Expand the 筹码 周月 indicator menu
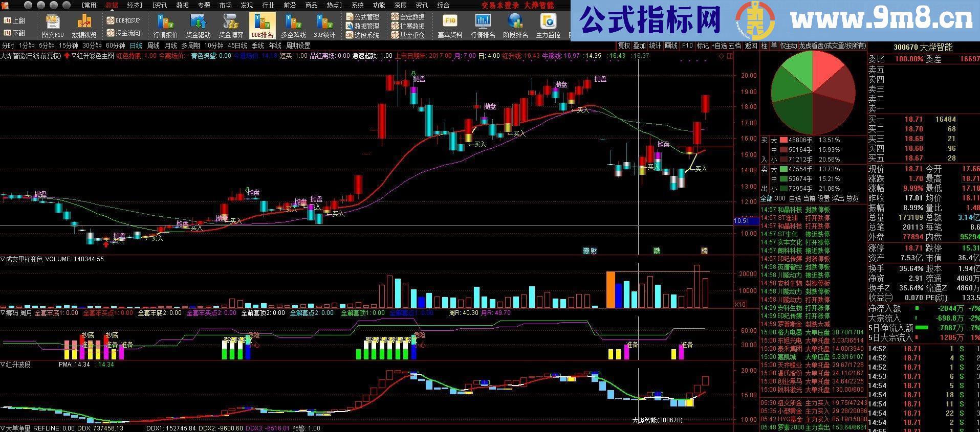The image size is (980, 432). tap(3, 313)
